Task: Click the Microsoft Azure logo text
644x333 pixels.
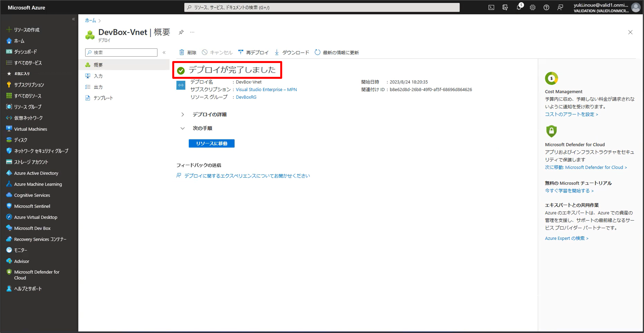Action: 26,8
